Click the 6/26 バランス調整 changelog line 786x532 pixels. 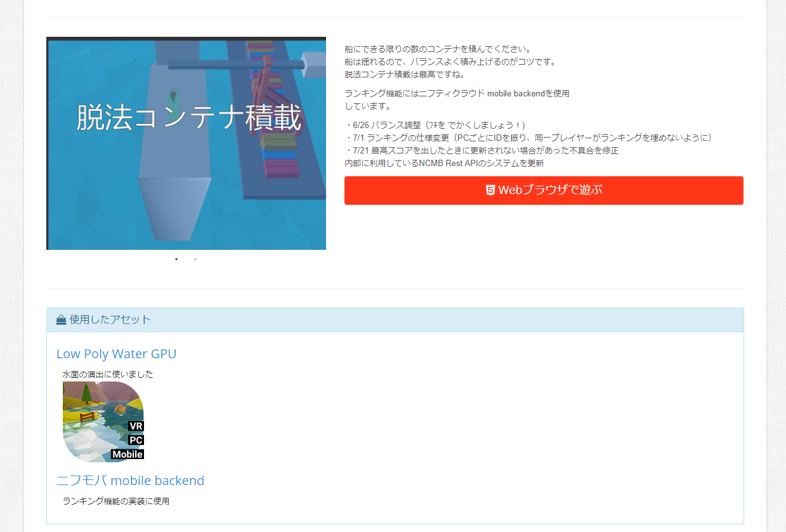click(x=435, y=125)
